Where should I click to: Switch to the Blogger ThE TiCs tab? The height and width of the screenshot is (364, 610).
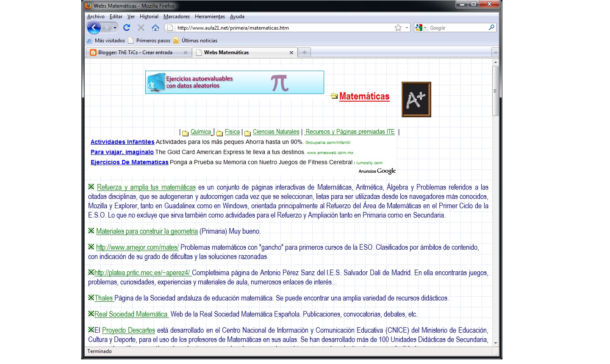point(138,52)
